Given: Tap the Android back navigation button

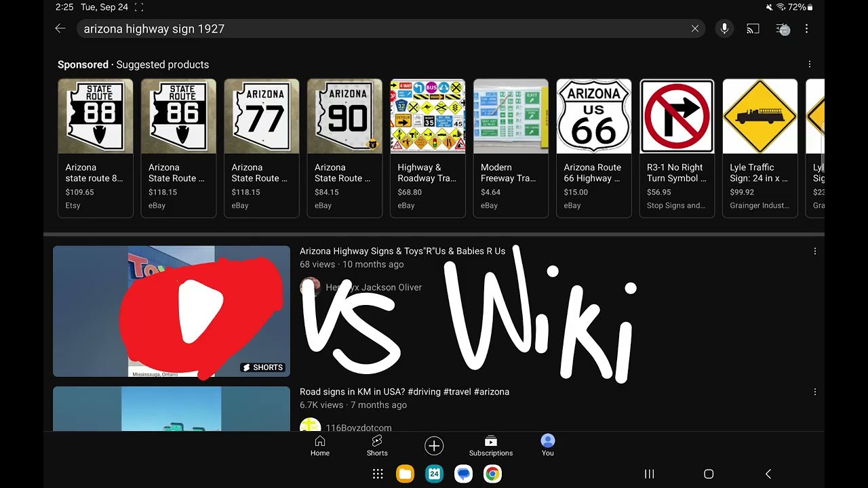Looking at the screenshot, I should click(768, 474).
